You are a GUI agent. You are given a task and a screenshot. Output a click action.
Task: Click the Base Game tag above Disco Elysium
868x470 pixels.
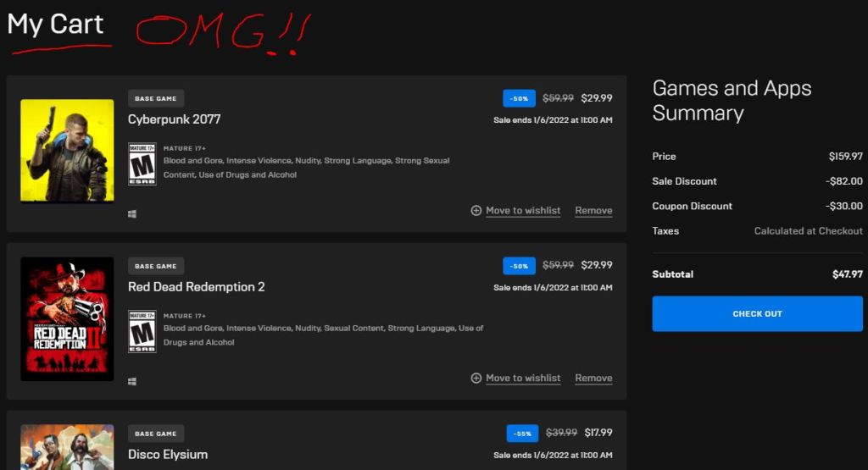156,434
